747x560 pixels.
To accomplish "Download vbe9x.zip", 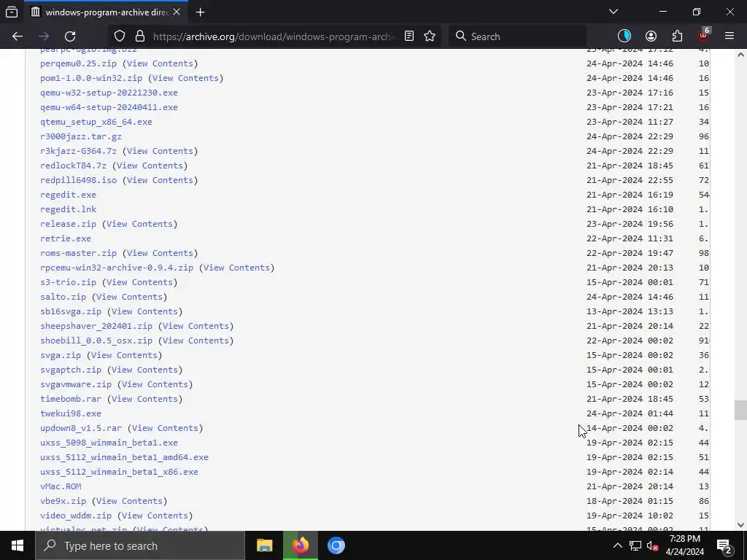I will (63, 501).
